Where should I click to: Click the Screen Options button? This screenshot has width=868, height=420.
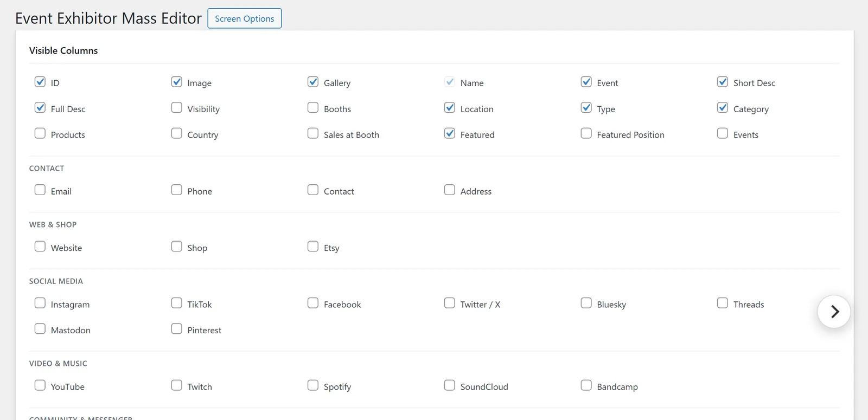(245, 18)
